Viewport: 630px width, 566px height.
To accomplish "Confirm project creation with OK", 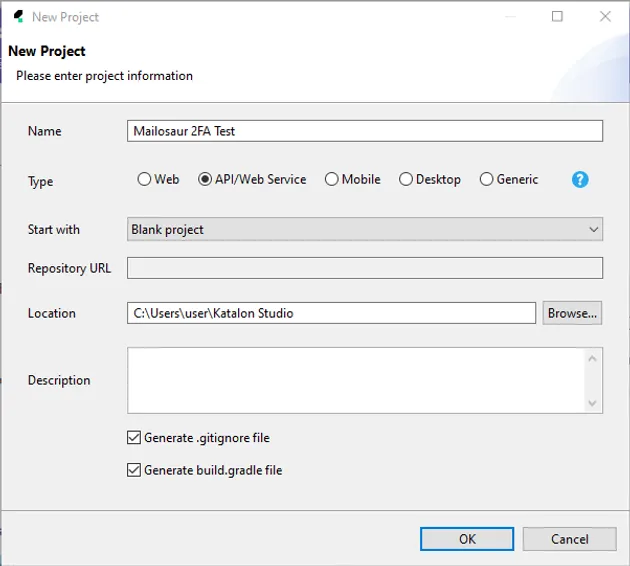I will pyautogui.click(x=467, y=539).
